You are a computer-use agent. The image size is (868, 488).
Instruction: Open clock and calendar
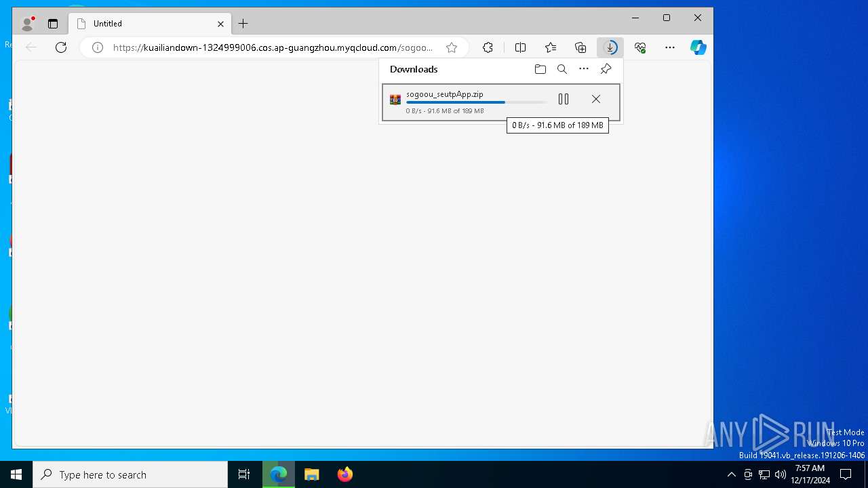pyautogui.click(x=810, y=474)
